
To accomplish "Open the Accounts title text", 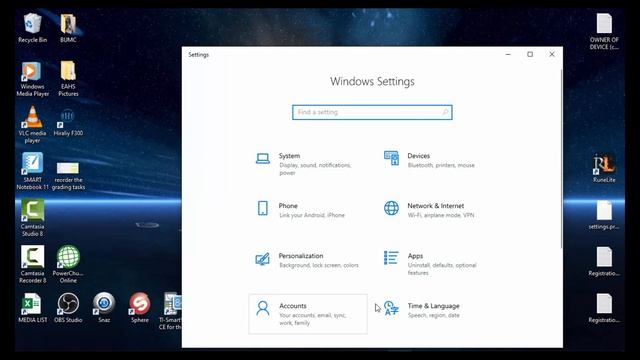I will (x=293, y=306).
